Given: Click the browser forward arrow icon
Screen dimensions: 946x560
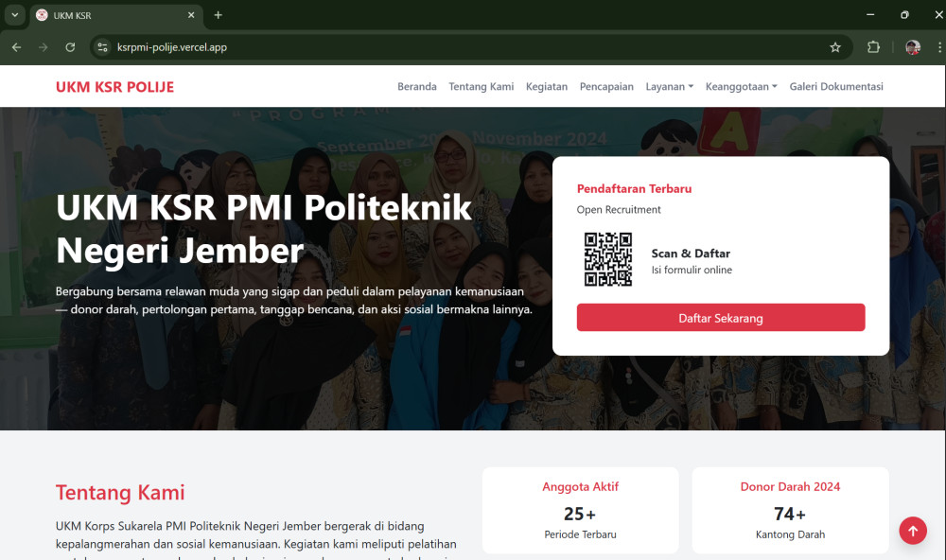Looking at the screenshot, I should click(x=43, y=47).
